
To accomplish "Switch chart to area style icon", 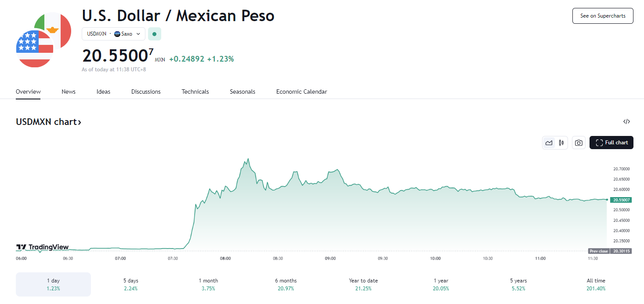I will point(549,143).
